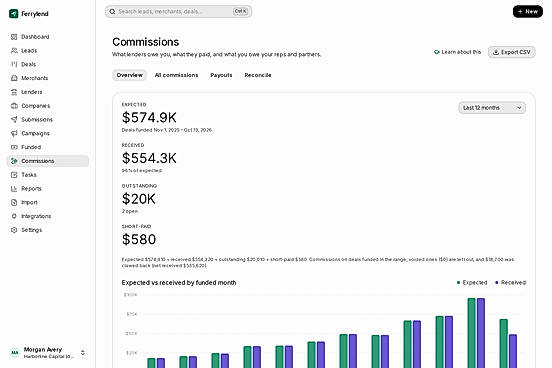Screen dimensions: 552x368
Task: Focus the search leads, merchants, deals field
Action: (x=178, y=12)
